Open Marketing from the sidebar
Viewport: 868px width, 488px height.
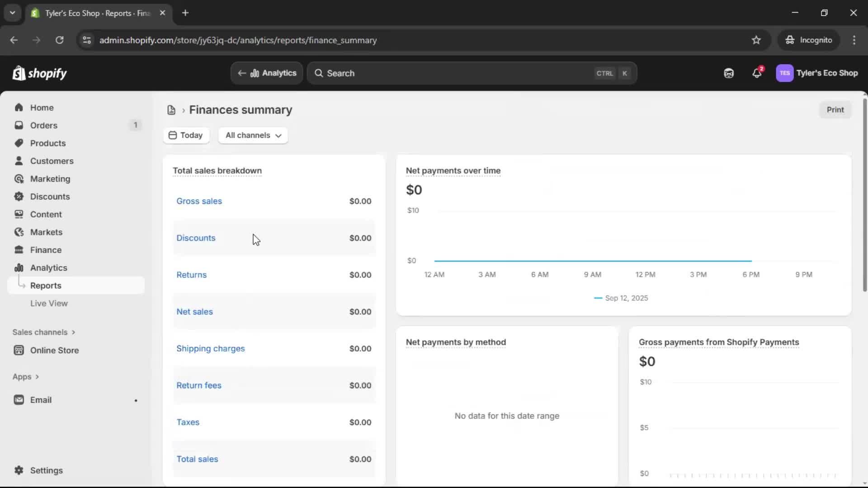(50, 178)
